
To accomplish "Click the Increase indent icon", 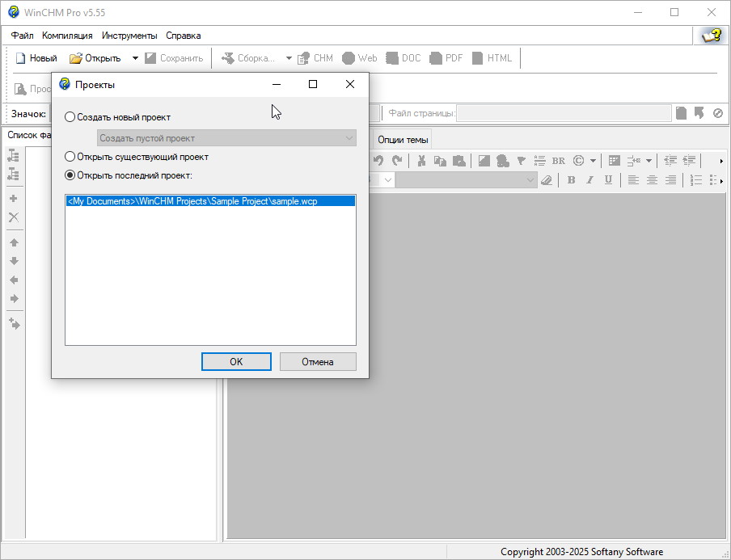I will point(689,161).
